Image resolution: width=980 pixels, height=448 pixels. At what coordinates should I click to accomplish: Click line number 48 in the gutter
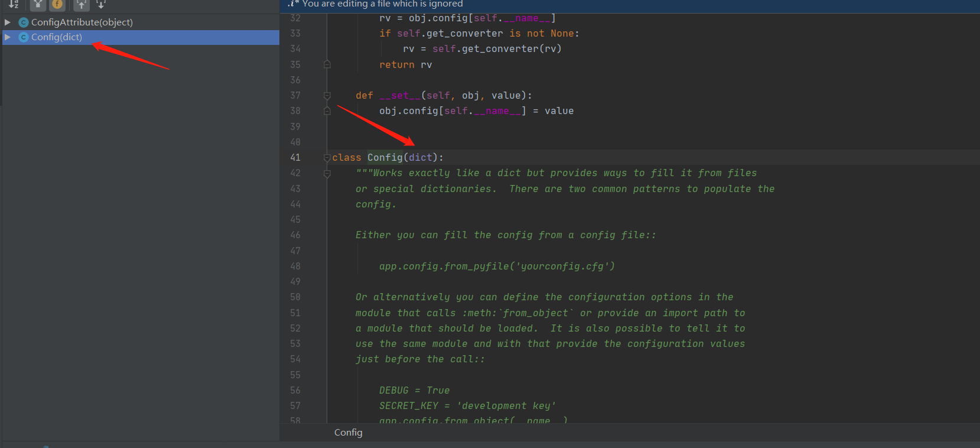click(x=295, y=266)
